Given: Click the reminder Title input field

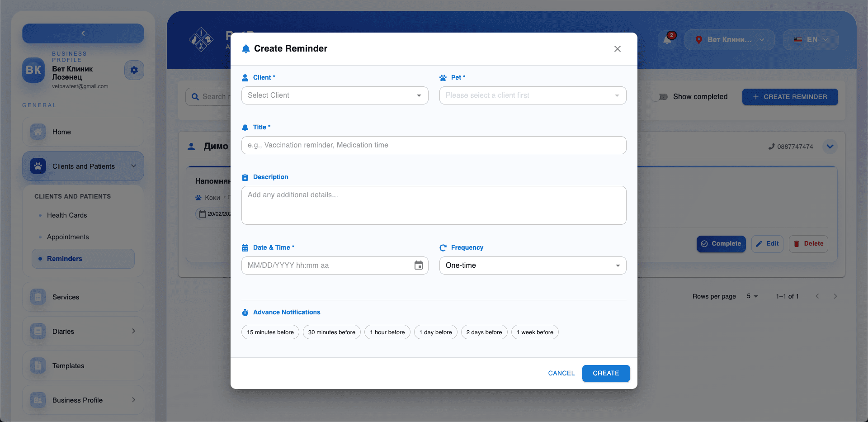Looking at the screenshot, I should [x=434, y=145].
